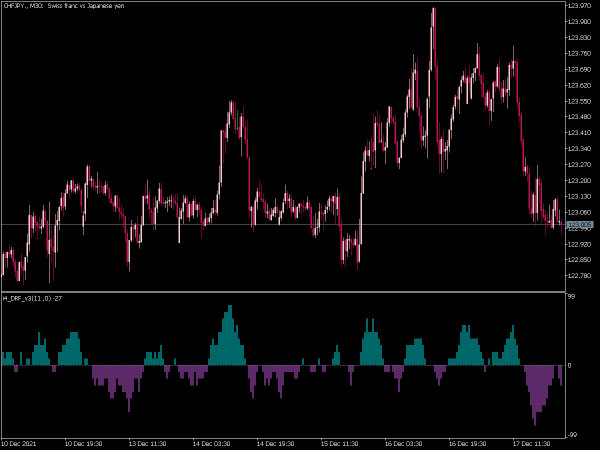
Task: Click the separator between chart and indicator
Action: (x=280, y=292)
